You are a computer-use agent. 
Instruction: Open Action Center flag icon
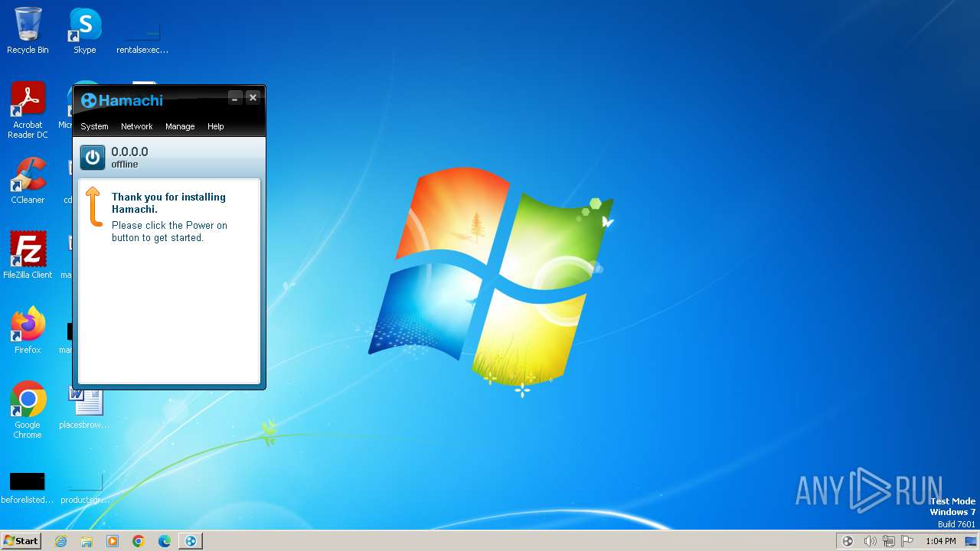[908, 541]
